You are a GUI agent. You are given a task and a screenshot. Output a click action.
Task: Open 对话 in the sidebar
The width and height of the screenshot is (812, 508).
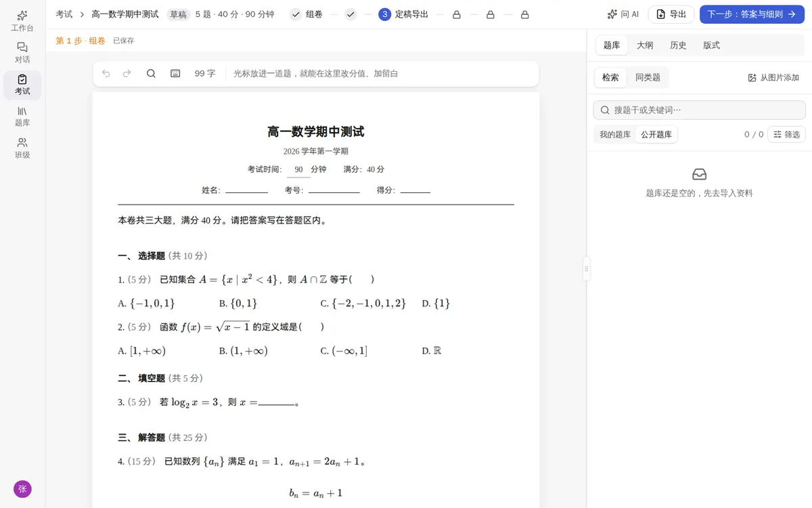22,53
